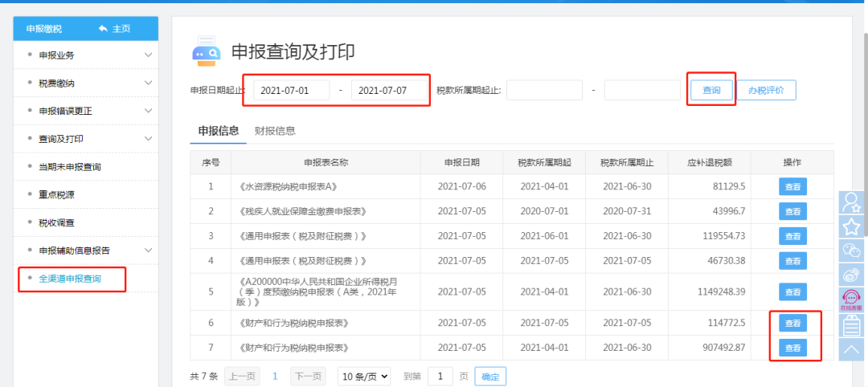Click the 税款所属期止 cell 2020-07-31
The image size is (868, 387).
(x=627, y=211)
